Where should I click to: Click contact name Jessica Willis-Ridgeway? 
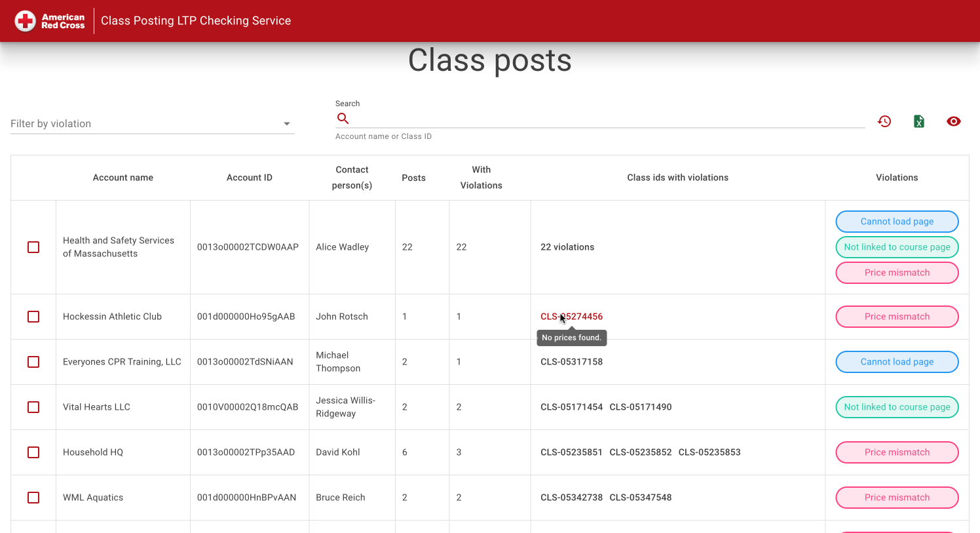(x=346, y=407)
